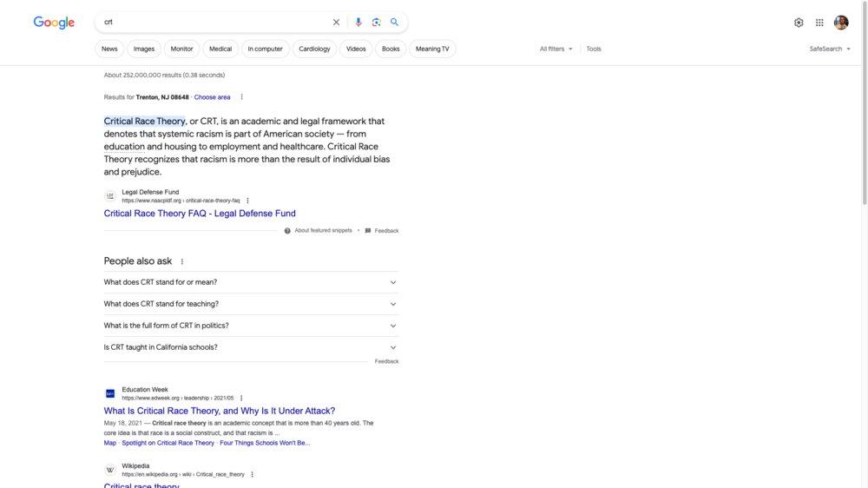Open Critical Race Theory FAQ link
Viewport: 868px width, 488px height.
200,214
